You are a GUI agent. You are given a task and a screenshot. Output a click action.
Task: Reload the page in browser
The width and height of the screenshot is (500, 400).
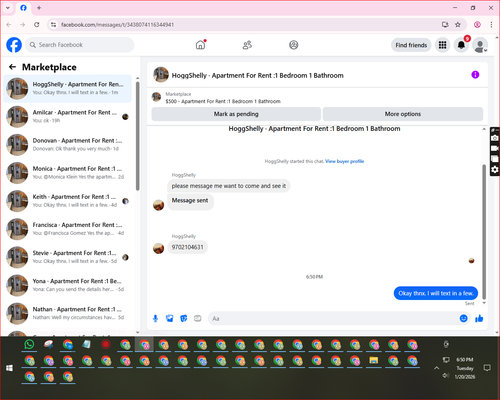click(37, 25)
